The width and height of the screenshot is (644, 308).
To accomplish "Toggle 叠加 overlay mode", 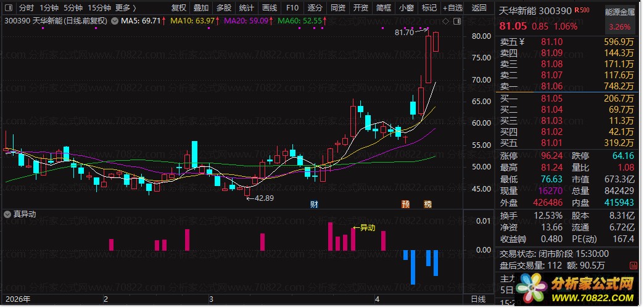I will point(200,8).
